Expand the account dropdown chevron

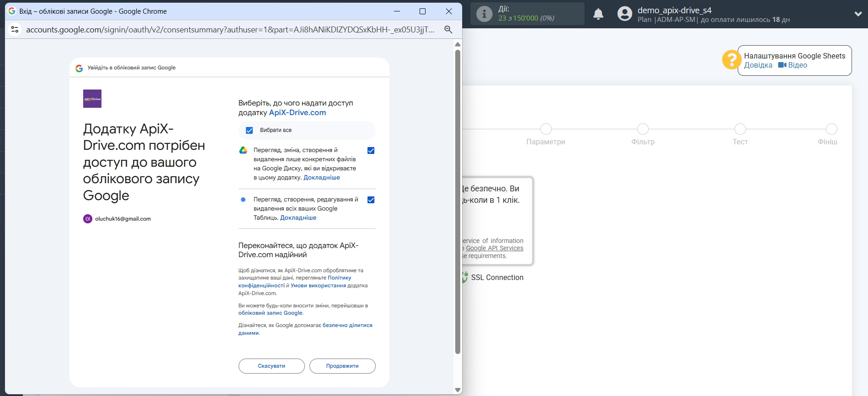click(x=858, y=14)
